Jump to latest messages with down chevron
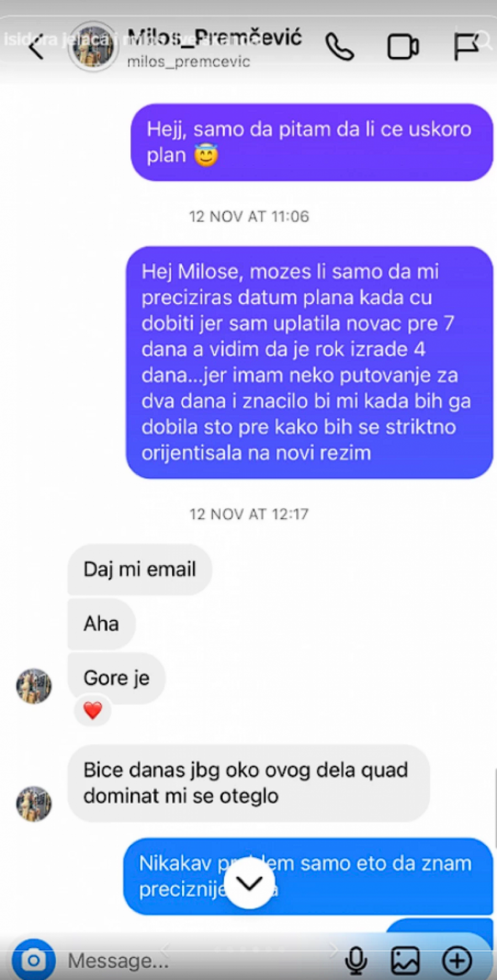 click(250, 883)
